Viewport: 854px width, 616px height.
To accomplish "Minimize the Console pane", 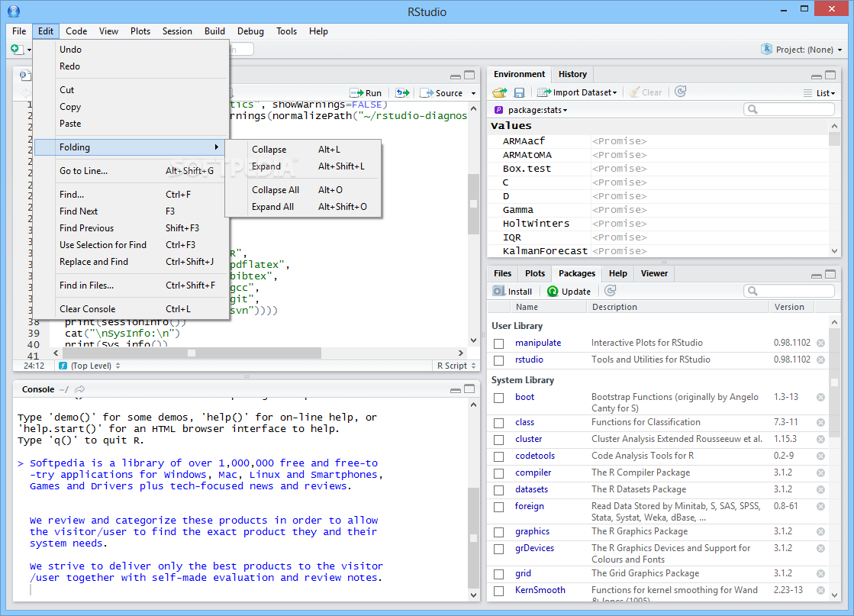I will 456,390.
